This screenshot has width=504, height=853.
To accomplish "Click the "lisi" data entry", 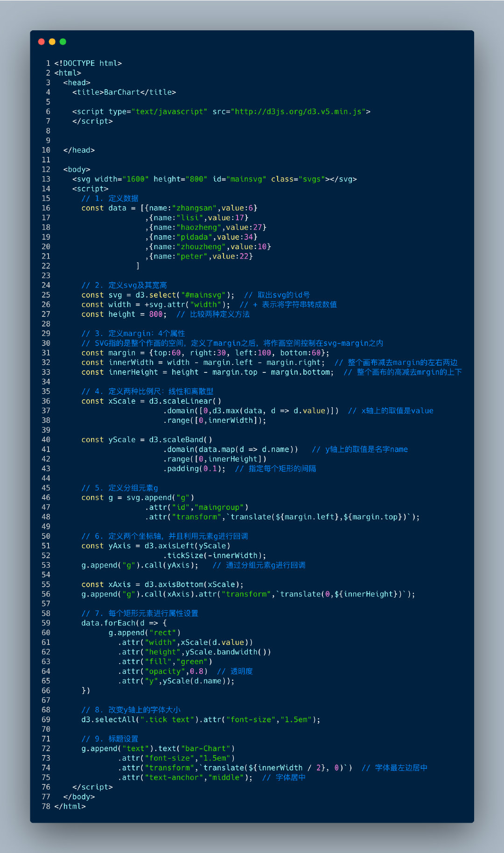I will [196, 217].
